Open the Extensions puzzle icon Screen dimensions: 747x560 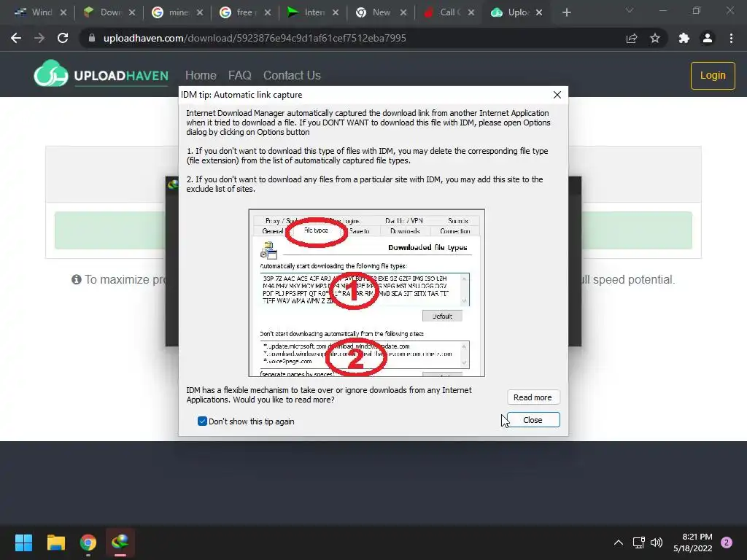684,38
